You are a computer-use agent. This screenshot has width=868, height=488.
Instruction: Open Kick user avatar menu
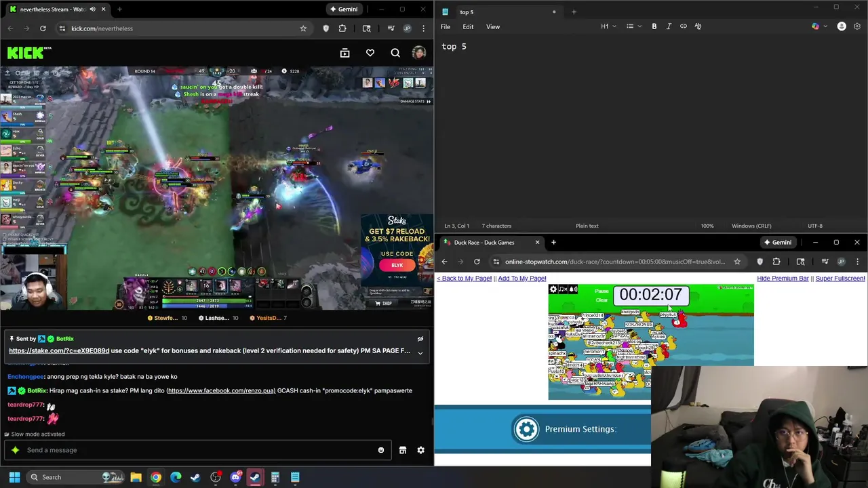[x=419, y=53]
